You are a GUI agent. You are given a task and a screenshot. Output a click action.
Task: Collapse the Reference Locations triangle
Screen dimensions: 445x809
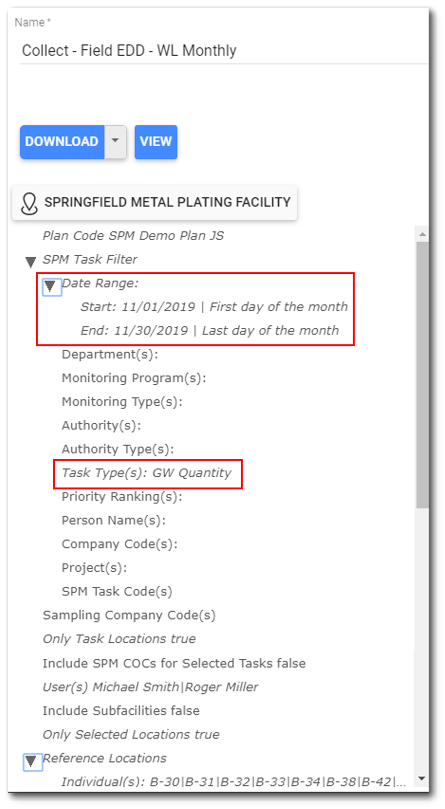[32, 762]
